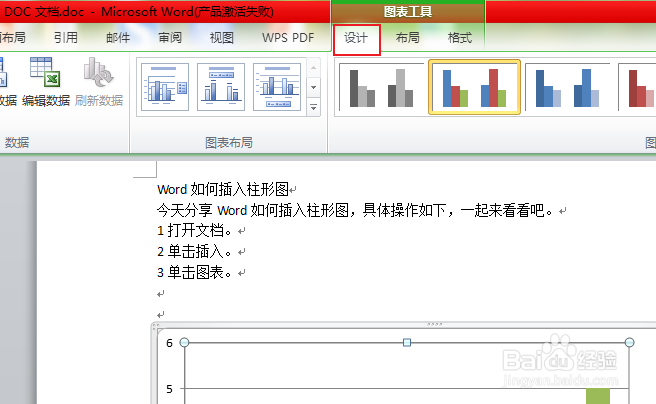Choose the blue-red-green colorful chart style
The image size is (656, 404).
coord(474,87)
